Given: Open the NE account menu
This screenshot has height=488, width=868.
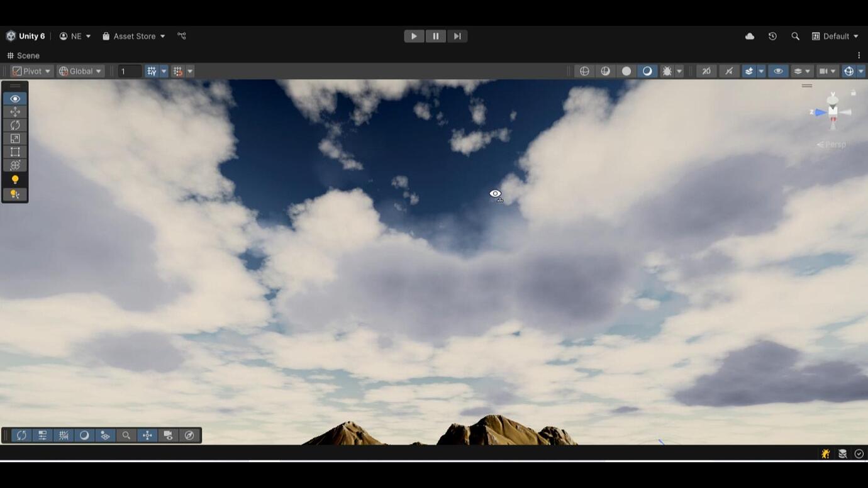Looking at the screenshot, I should pyautogui.click(x=75, y=36).
